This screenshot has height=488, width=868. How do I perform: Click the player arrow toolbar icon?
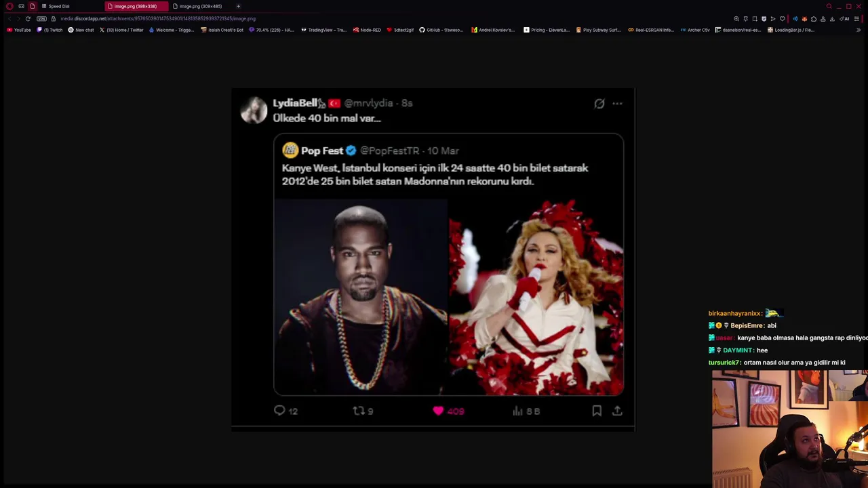(773, 19)
